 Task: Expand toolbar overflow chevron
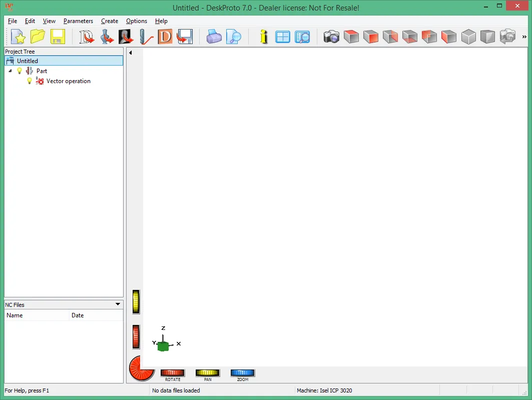[x=524, y=37]
